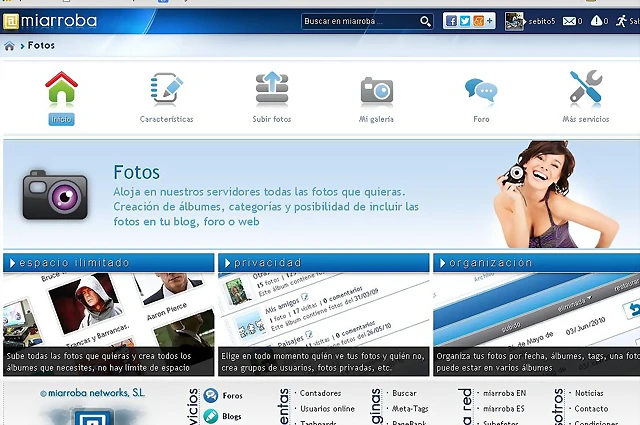Open 'Subir fotos' menu label

pyautogui.click(x=272, y=119)
